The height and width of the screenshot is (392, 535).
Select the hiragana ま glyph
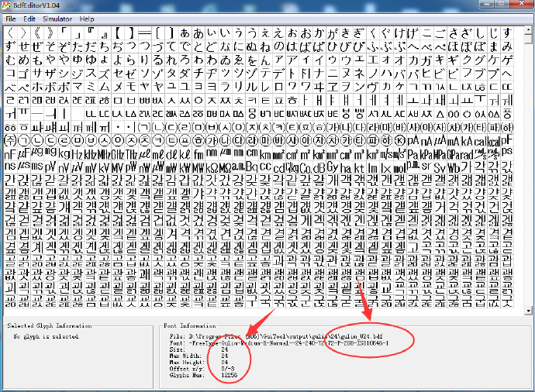point(493,46)
